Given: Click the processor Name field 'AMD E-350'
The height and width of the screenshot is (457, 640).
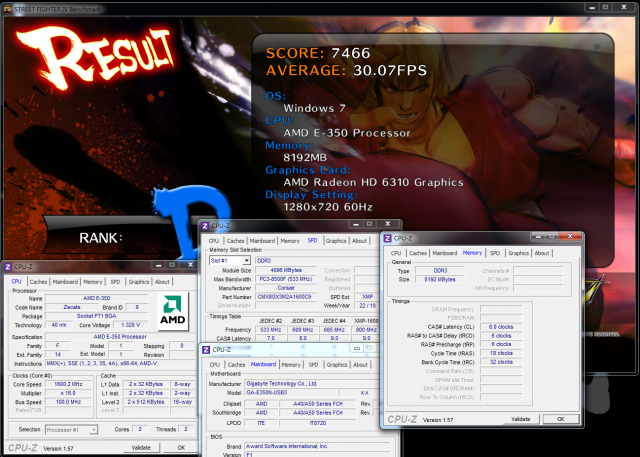Looking at the screenshot, I should tap(96, 298).
